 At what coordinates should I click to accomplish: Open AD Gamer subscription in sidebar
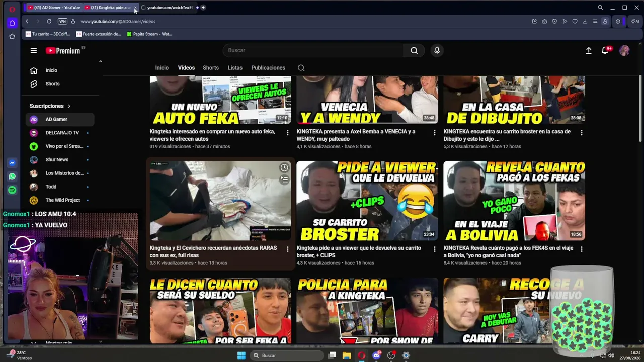(x=60, y=119)
